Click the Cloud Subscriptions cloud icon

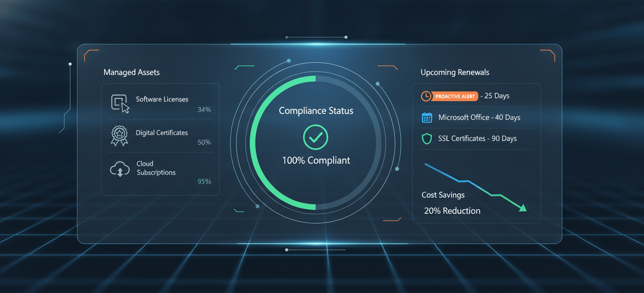[x=120, y=169]
